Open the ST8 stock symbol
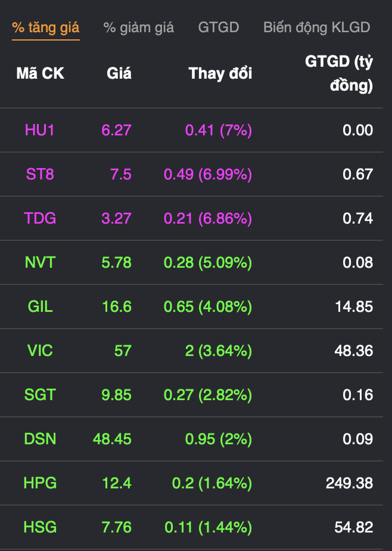Viewport: 392px width, 551px height. (x=40, y=174)
